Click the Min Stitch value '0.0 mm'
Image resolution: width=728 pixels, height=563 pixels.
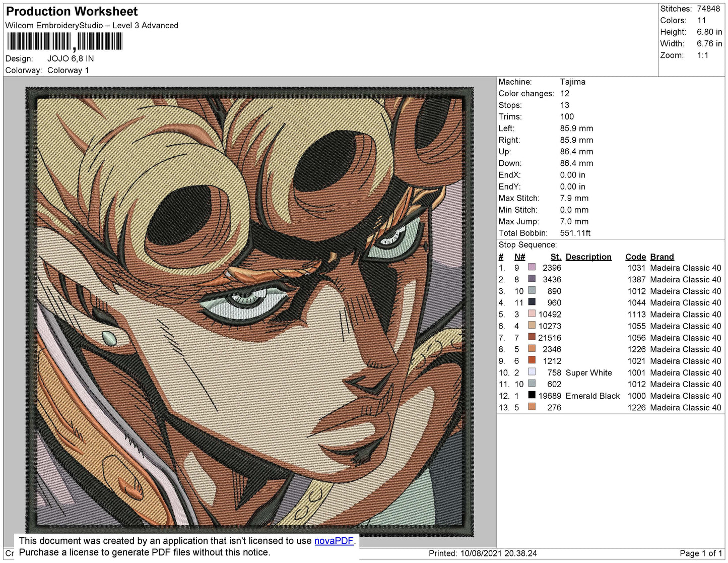pyautogui.click(x=574, y=210)
